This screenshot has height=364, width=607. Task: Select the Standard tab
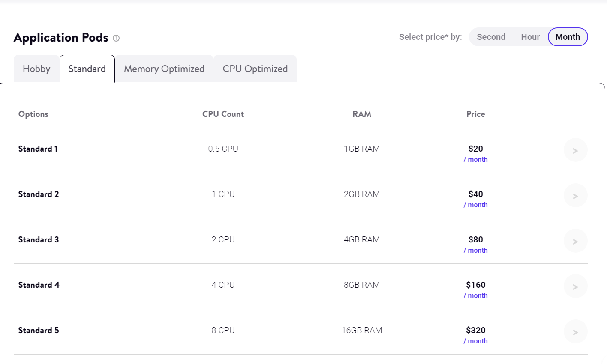click(87, 69)
